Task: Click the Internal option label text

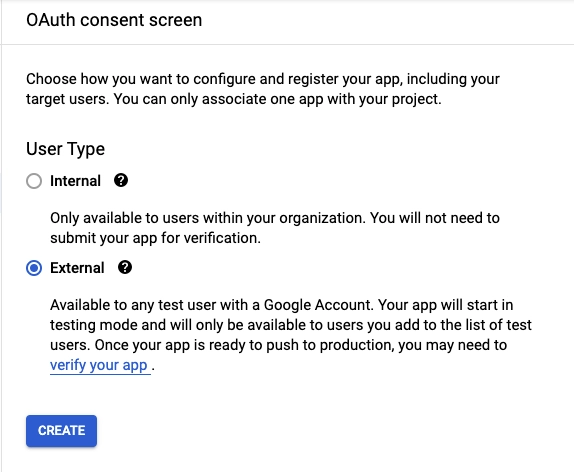Action: [75, 181]
